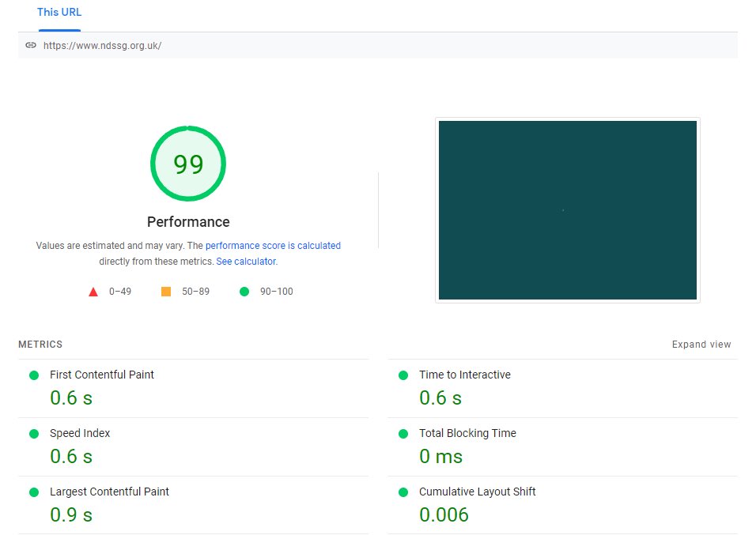Viewport: 756px width, 535px height.
Task: Click the 0–49 score range text
Action: click(x=120, y=292)
